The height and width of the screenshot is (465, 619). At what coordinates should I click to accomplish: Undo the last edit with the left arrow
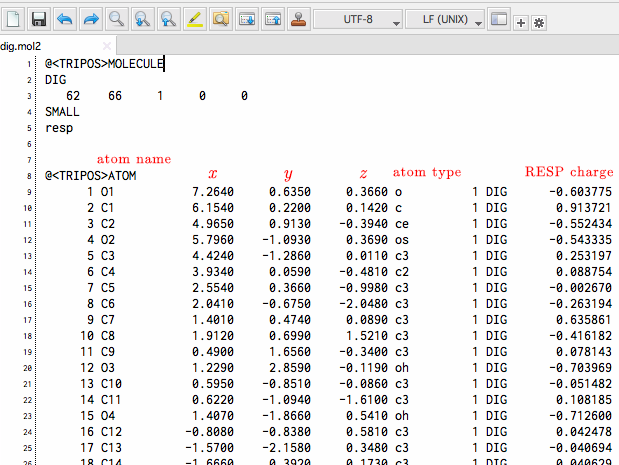tap(65, 19)
